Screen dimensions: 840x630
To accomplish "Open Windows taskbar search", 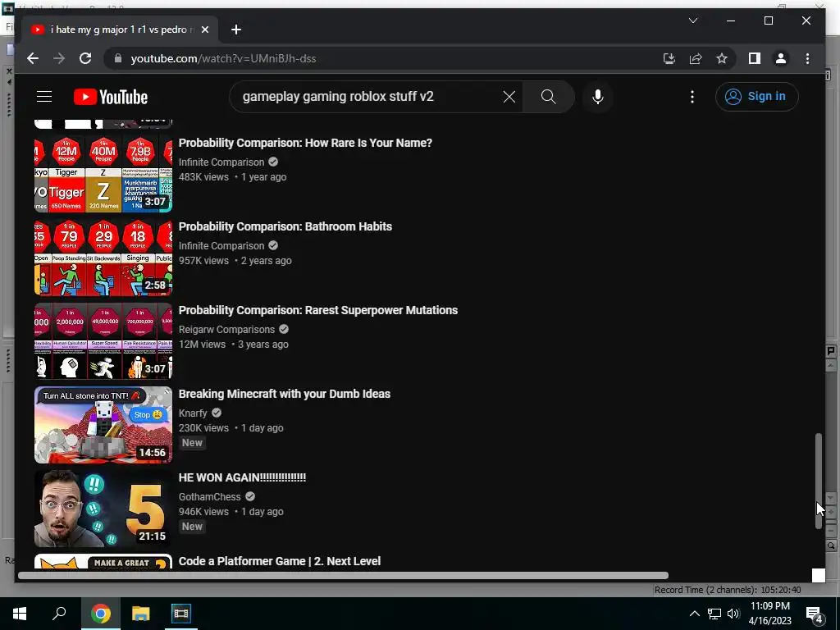I will (59, 614).
